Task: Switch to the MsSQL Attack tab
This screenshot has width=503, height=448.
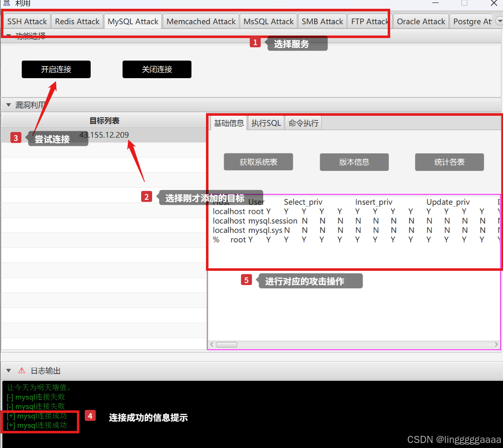Action: pyautogui.click(x=269, y=21)
